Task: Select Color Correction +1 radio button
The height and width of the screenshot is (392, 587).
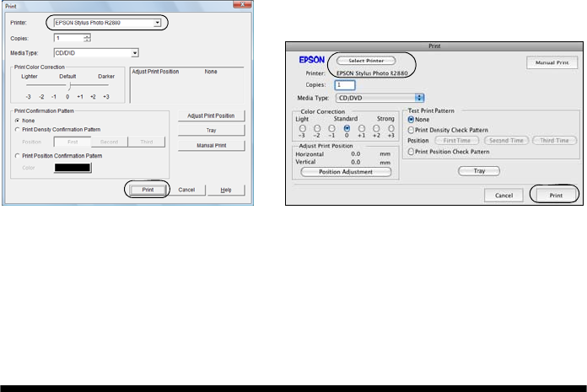Action: point(362,129)
